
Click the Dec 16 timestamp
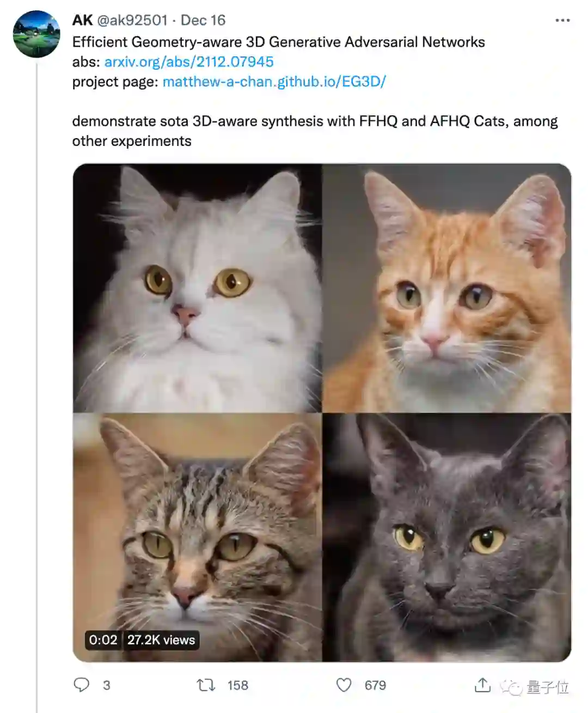pos(203,20)
